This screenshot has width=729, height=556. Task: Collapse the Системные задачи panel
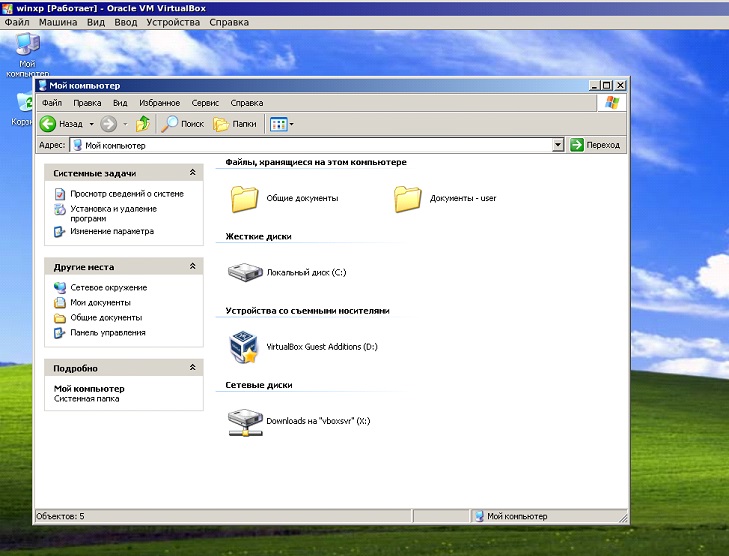click(193, 173)
